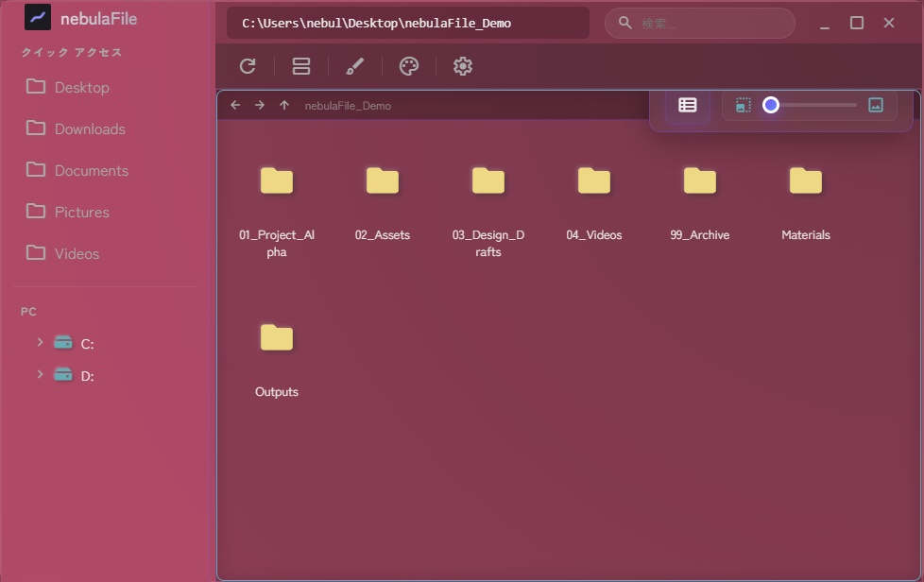
Task: Click the search magnifier icon
Action: (625, 23)
